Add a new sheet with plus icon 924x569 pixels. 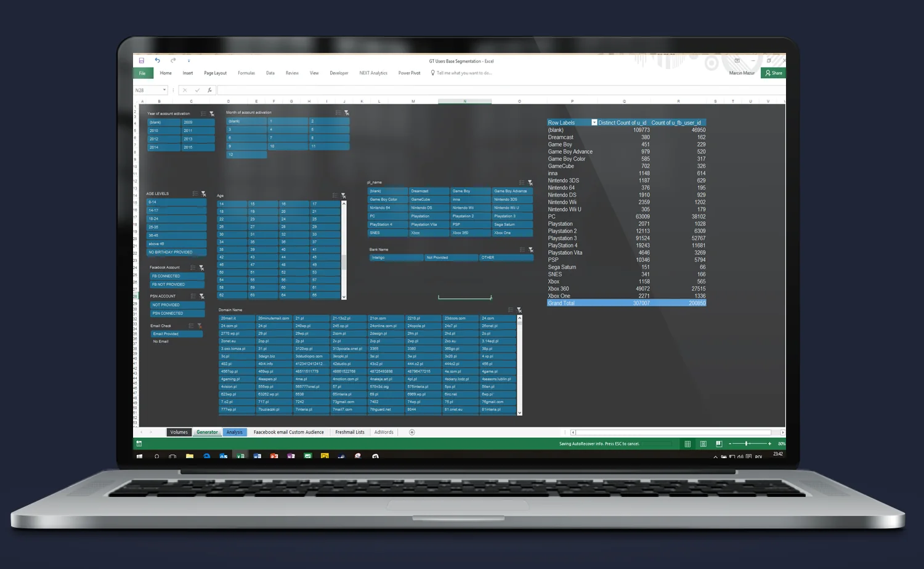point(412,432)
